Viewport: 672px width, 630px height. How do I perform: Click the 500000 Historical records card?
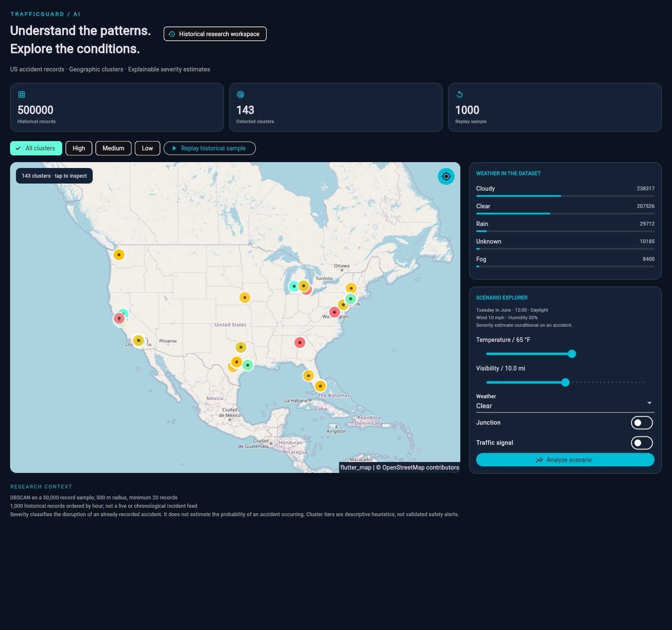[x=117, y=107]
